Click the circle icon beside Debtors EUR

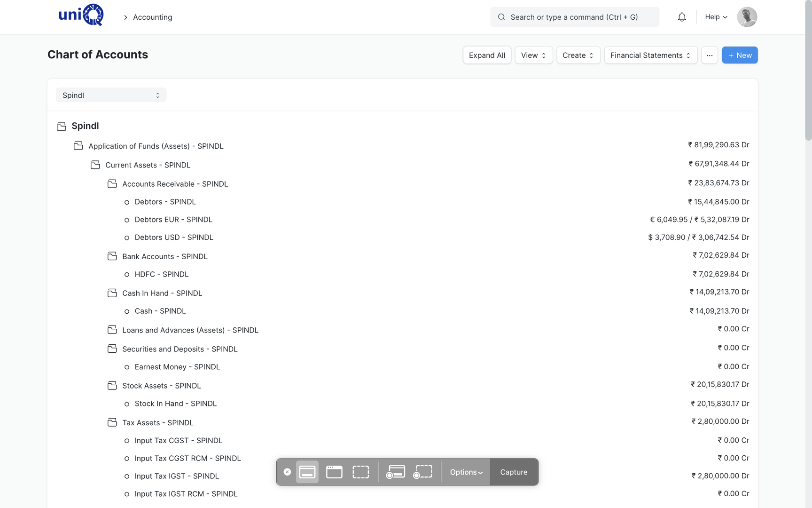(x=127, y=220)
